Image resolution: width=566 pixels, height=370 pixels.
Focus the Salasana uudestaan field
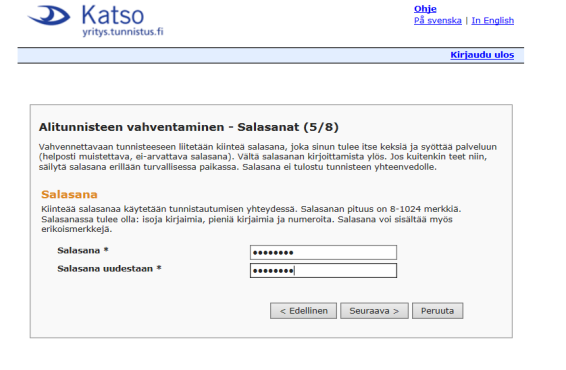point(323,270)
